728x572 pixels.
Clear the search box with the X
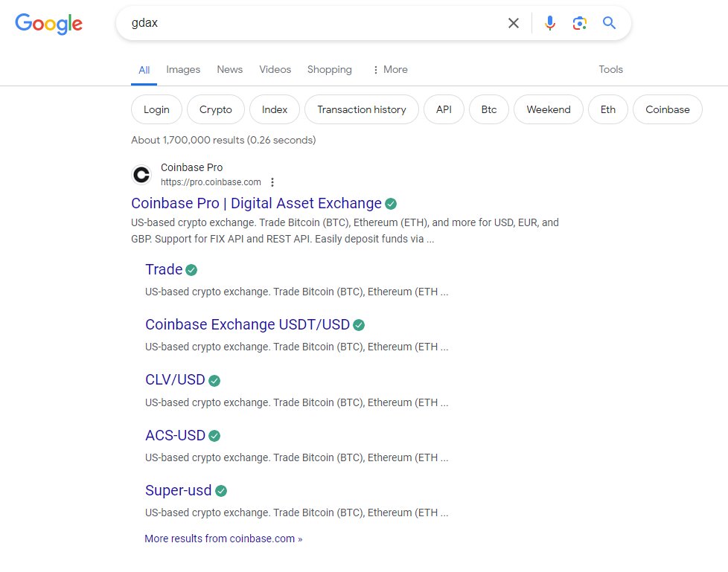click(514, 23)
